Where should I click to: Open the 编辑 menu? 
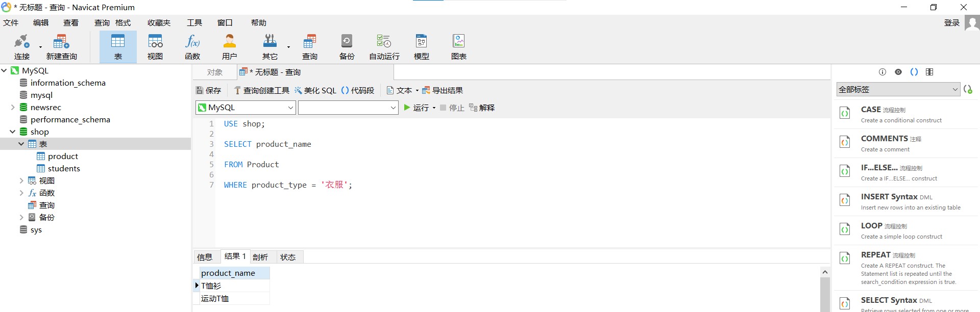click(x=41, y=23)
